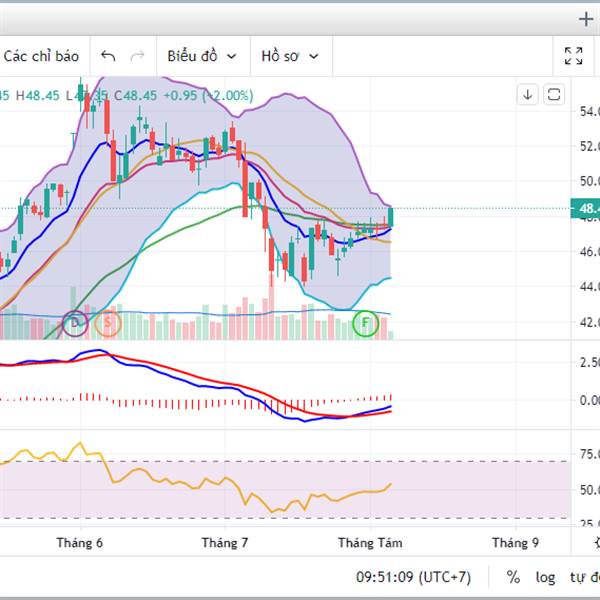Undo the last chart action
The width and height of the screenshot is (600, 600).
pos(108,56)
